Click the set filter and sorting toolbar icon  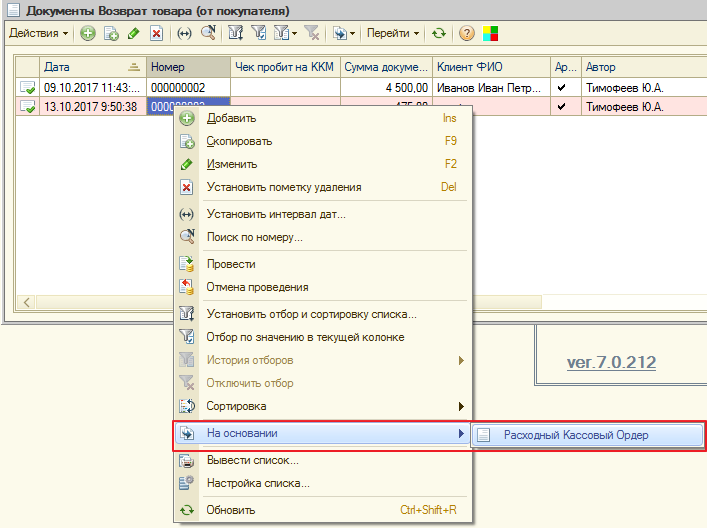(235, 33)
